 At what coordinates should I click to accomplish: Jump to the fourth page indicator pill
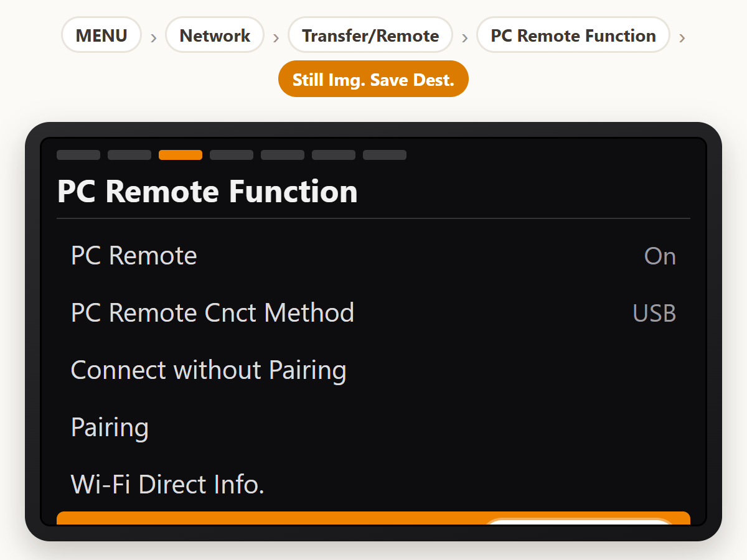tap(232, 155)
